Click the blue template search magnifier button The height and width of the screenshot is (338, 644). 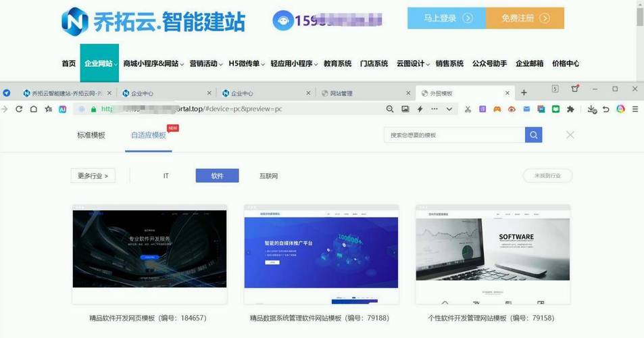click(x=534, y=135)
